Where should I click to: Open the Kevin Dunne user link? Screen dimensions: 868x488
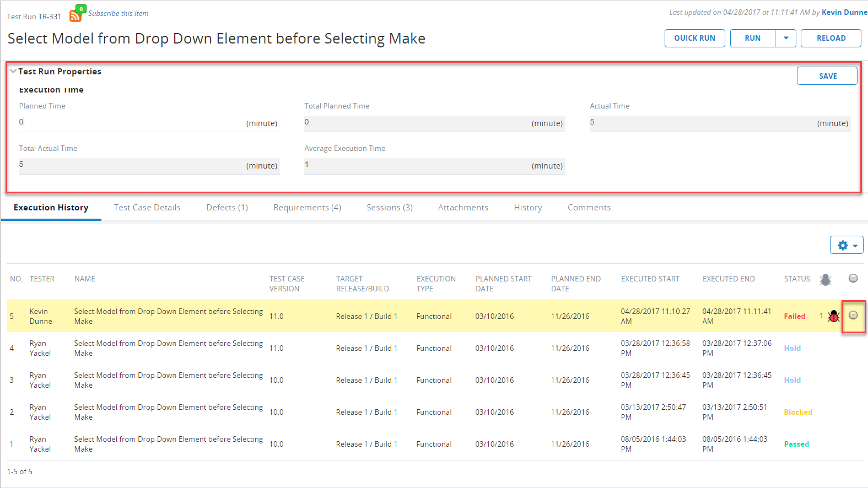(x=844, y=12)
